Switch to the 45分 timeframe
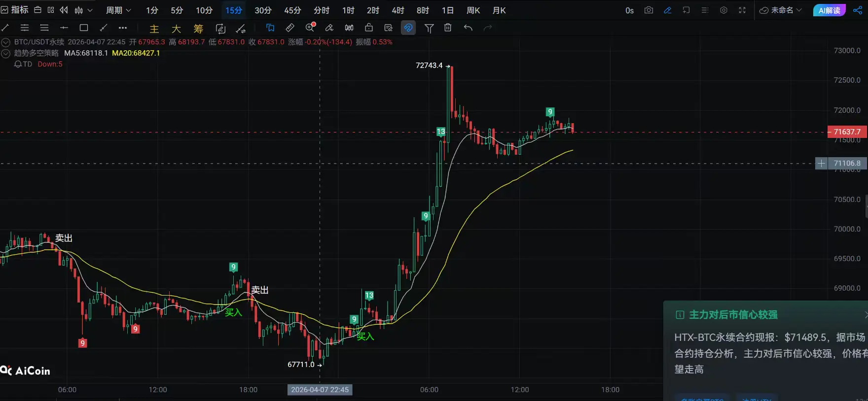 pos(292,10)
